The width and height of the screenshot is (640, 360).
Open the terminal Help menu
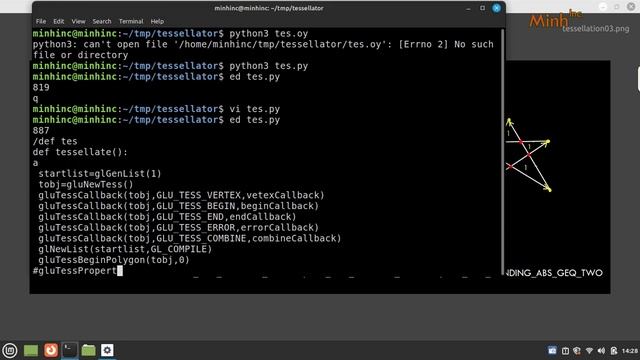157,21
